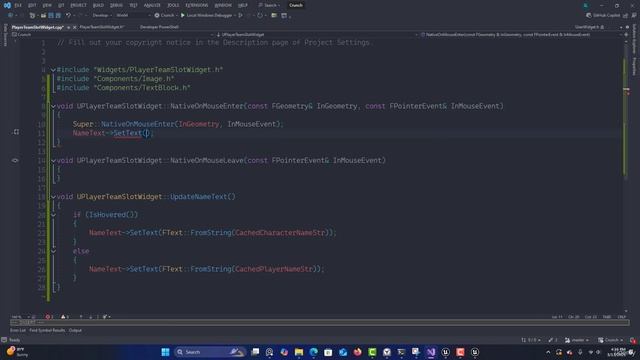This screenshot has height=360, width=640.
Task: Open the Debug menu
Action: [116, 5]
